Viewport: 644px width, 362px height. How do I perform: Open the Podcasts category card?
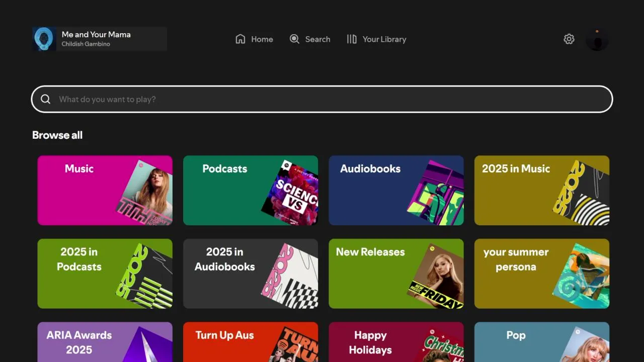(251, 191)
